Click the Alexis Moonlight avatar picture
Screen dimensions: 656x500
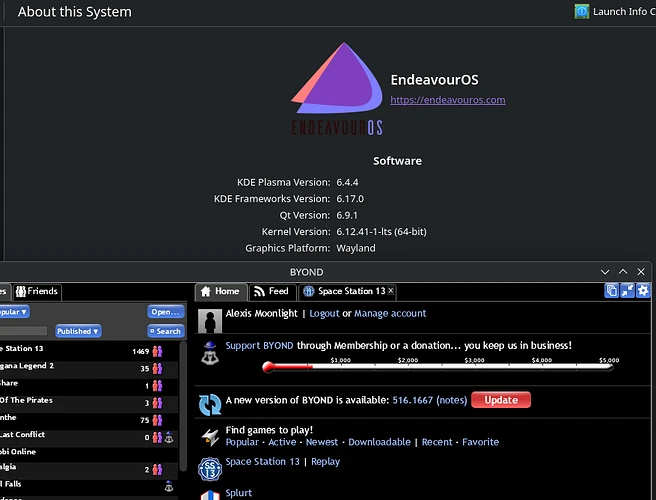coord(210,319)
